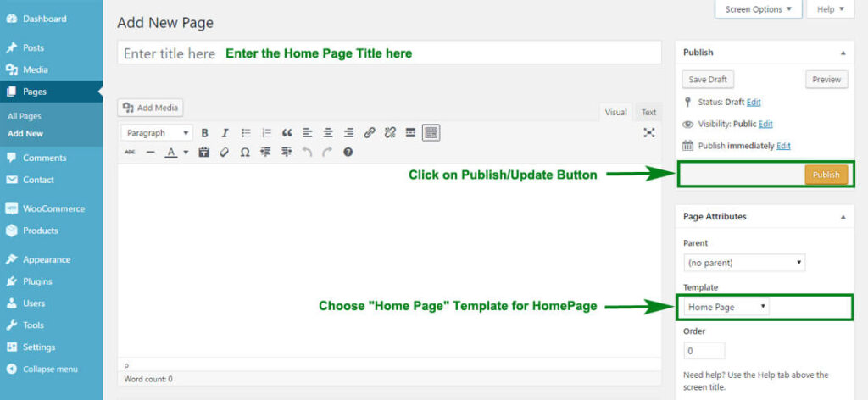Apply italic formatting

point(225,133)
